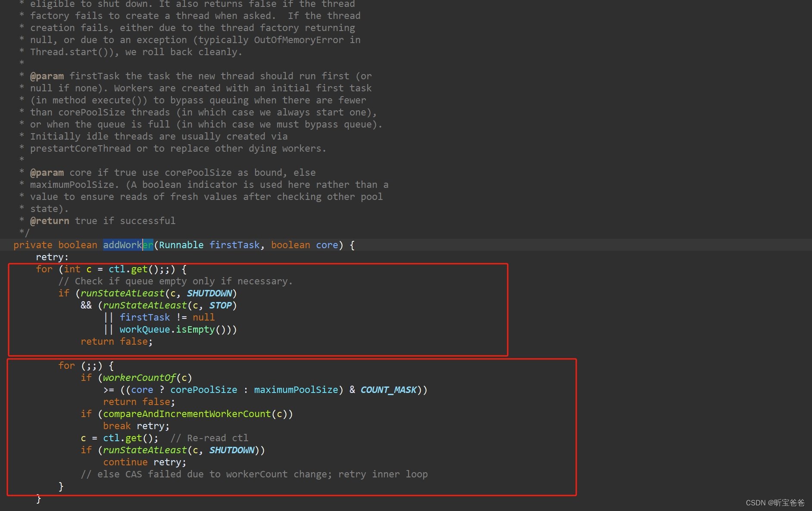Viewport: 812px width, 511px height.
Task: Click the '@return true if successful' line
Action: tap(103, 221)
